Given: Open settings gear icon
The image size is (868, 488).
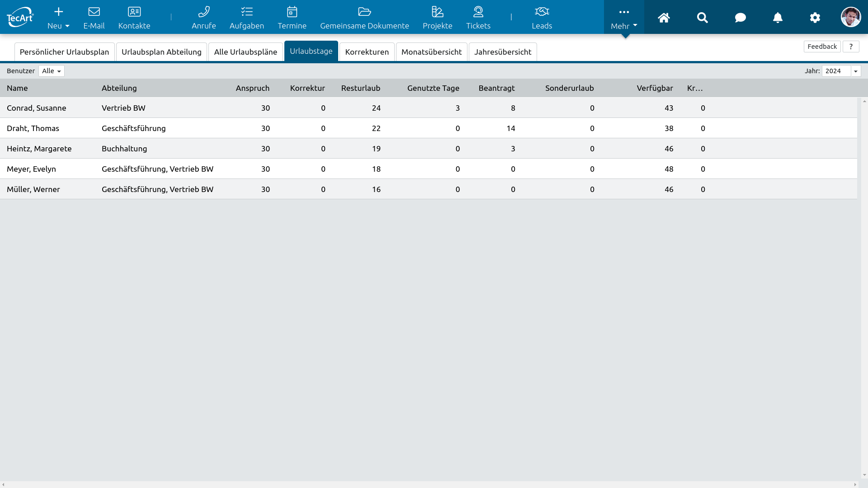Looking at the screenshot, I should tap(815, 18).
